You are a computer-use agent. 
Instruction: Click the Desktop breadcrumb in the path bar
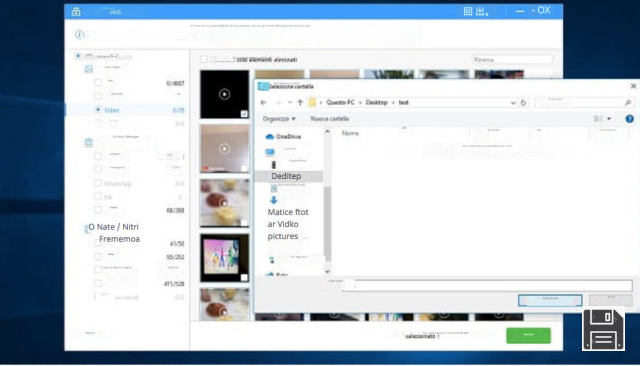(376, 102)
